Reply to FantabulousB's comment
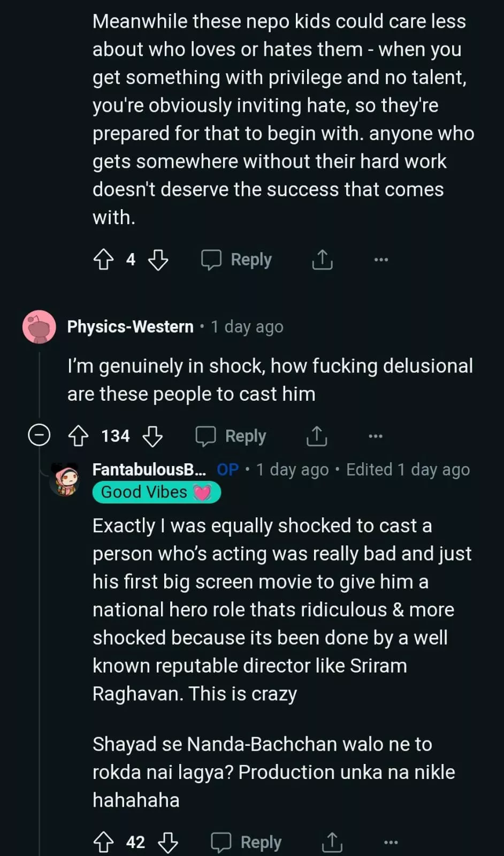Viewport: 504px width, 856px height. tap(247, 842)
